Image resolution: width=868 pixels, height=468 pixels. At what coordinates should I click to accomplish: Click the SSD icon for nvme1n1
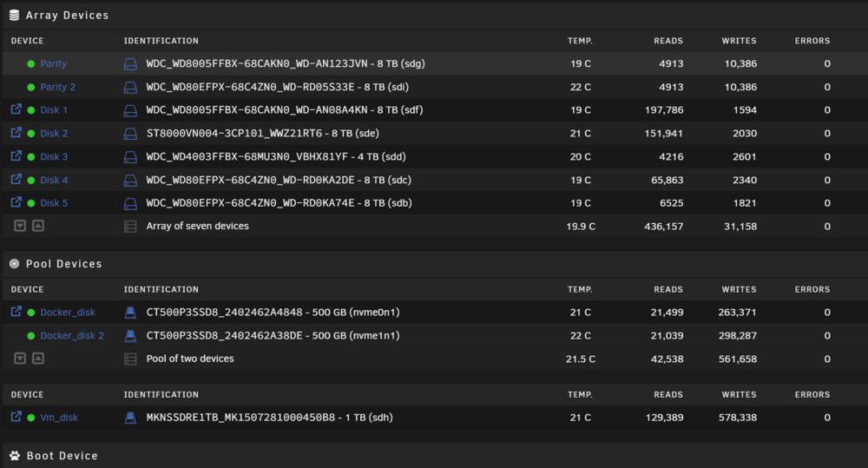tap(130, 336)
